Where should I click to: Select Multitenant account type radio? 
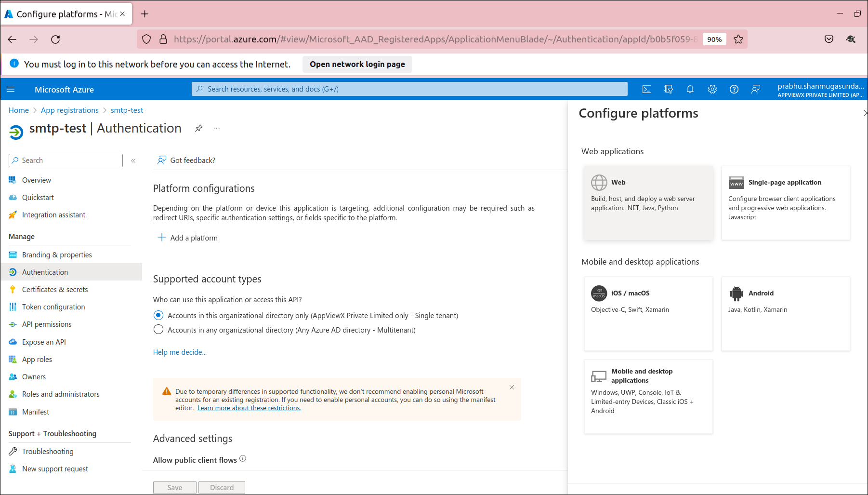[158, 330]
